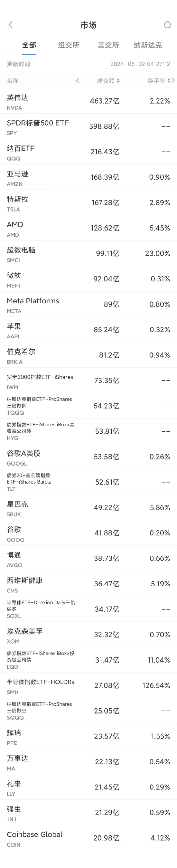Image resolution: width=177 pixels, height=868 pixels.
Task: Click the 名称 column header
Action: pos(13,80)
